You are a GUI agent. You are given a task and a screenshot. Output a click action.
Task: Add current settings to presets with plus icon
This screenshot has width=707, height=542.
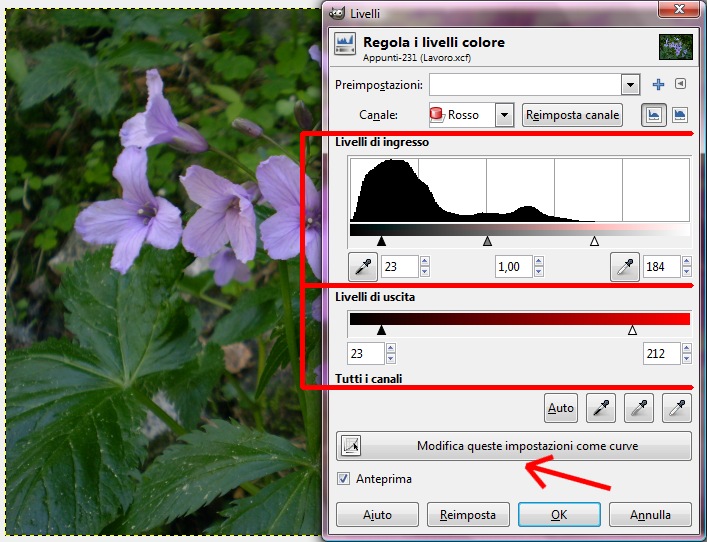point(658,84)
